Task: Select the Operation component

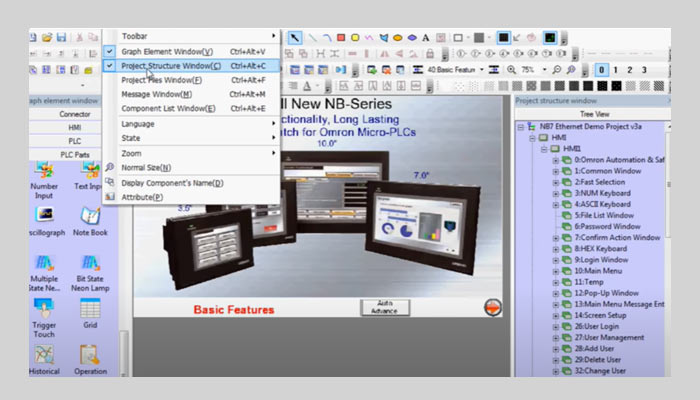Action: (x=91, y=360)
